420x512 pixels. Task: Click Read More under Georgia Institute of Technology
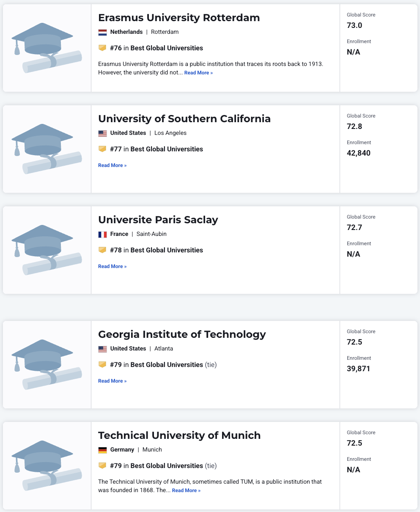(x=112, y=381)
